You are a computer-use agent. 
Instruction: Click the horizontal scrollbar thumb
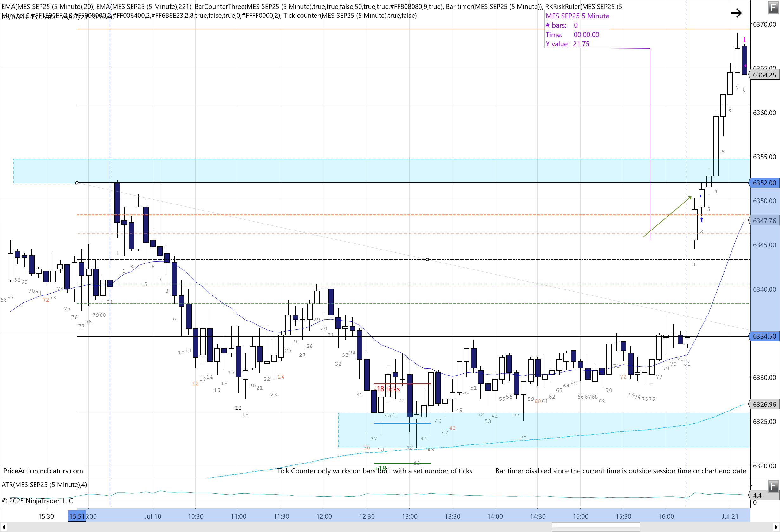tap(596, 527)
